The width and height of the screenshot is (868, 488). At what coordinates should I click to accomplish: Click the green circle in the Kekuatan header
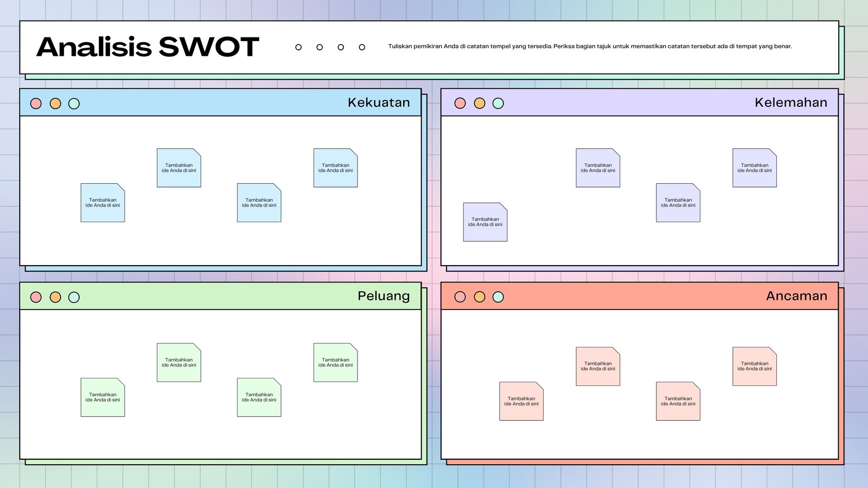74,104
